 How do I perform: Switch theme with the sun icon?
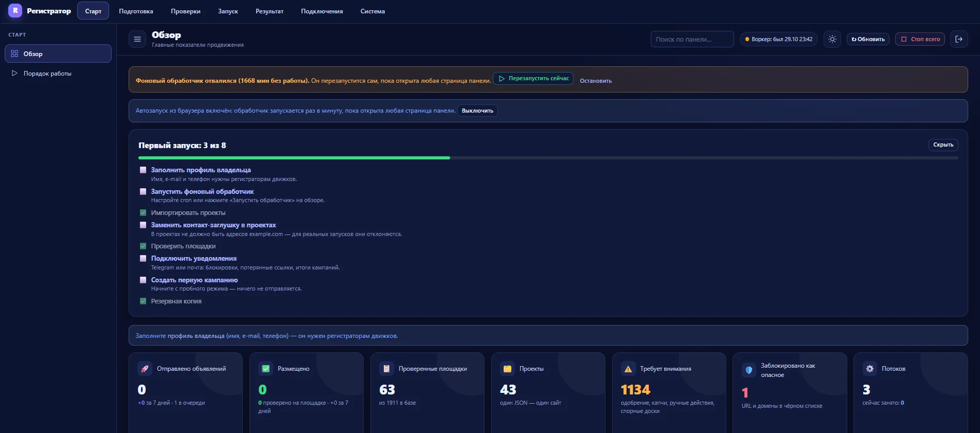click(x=832, y=39)
